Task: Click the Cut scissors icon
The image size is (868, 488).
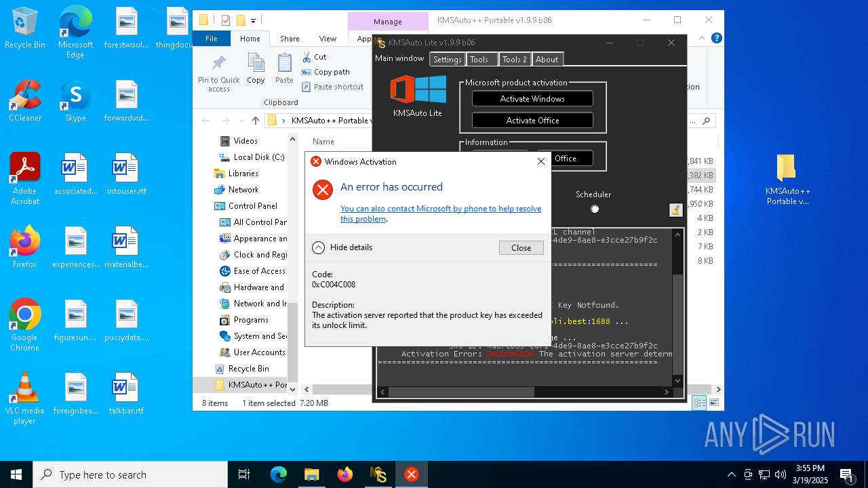Action: pos(307,57)
